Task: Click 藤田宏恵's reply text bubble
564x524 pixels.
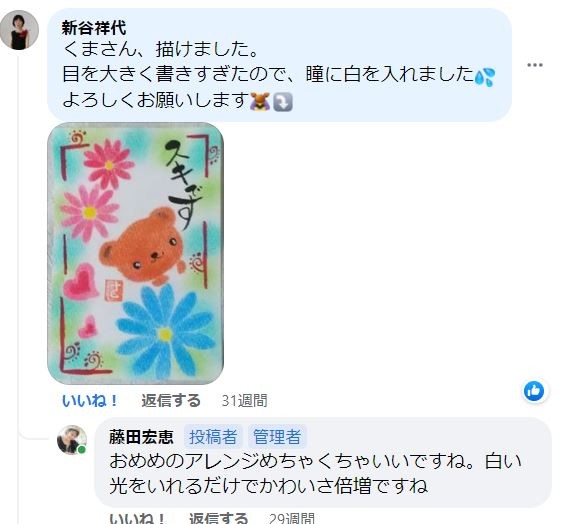Action: 323,462
